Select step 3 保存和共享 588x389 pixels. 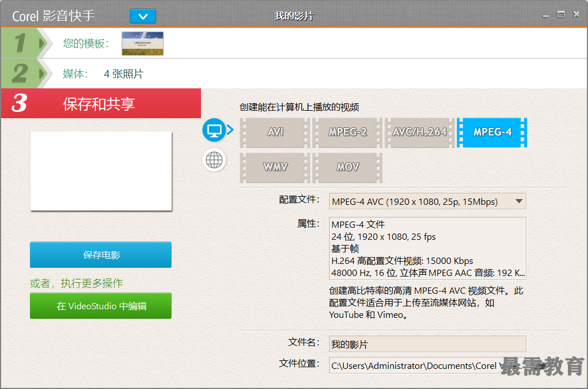(101, 103)
